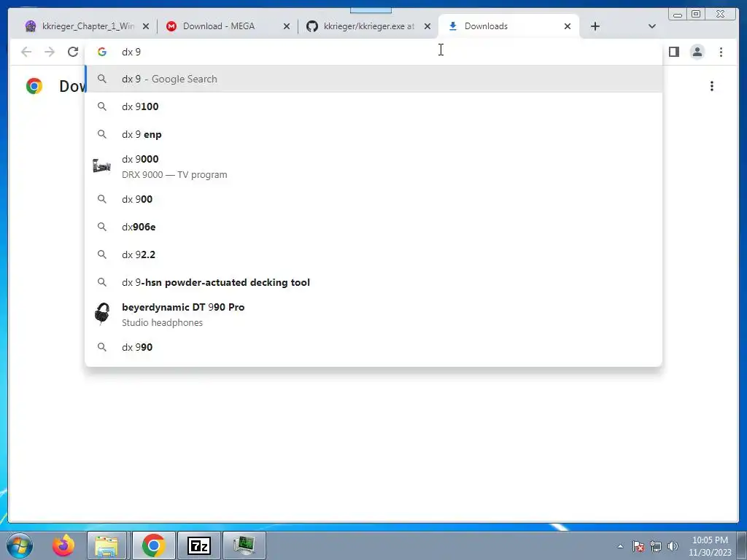This screenshot has width=747, height=560.
Task: Minimize the Chrome window
Action: pyautogui.click(x=678, y=14)
